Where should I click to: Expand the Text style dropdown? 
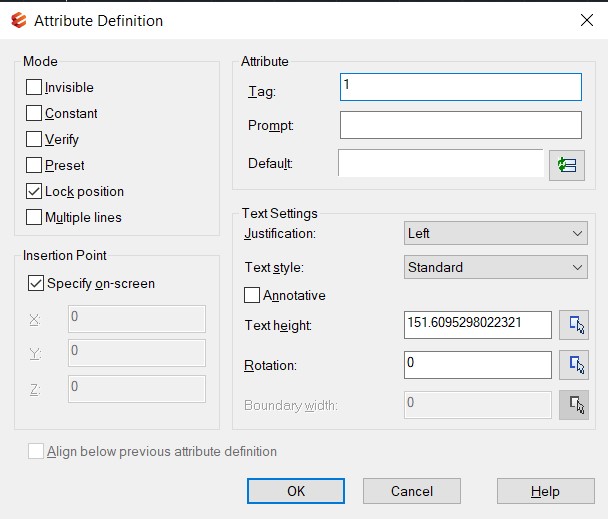click(495, 268)
